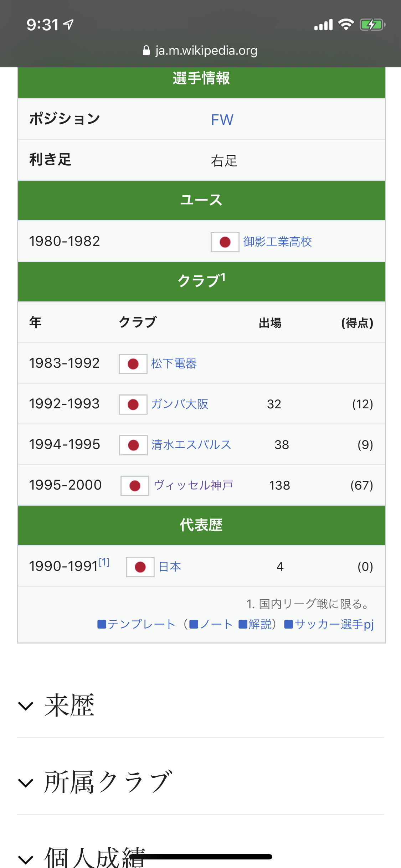
Task: Tap the home indicator bar at bottom
Action: [x=200, y=857]
